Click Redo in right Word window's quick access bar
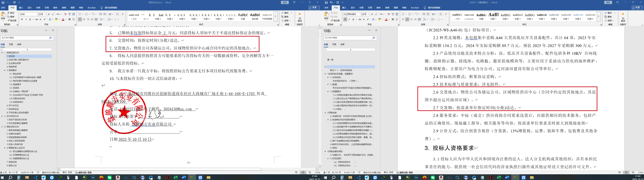The width and height of the screenshot is (644, 180). click(338, 3)
